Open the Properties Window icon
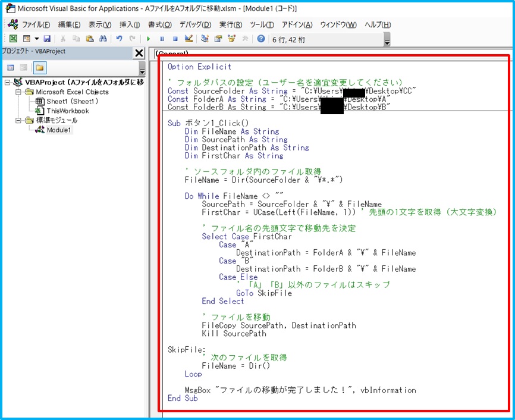Screen dimensions: 515x420 [218, 39]
